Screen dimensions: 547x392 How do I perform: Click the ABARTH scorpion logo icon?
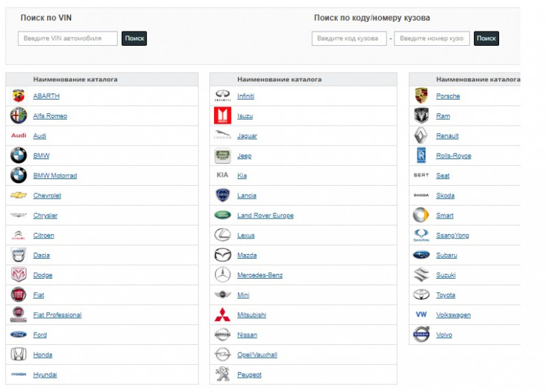point(18,96)
